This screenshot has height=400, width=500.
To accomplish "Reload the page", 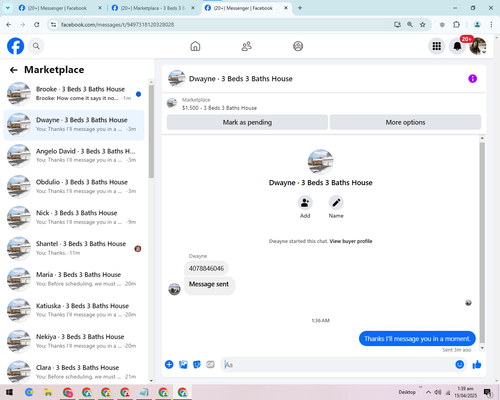I will coord(37,24).
